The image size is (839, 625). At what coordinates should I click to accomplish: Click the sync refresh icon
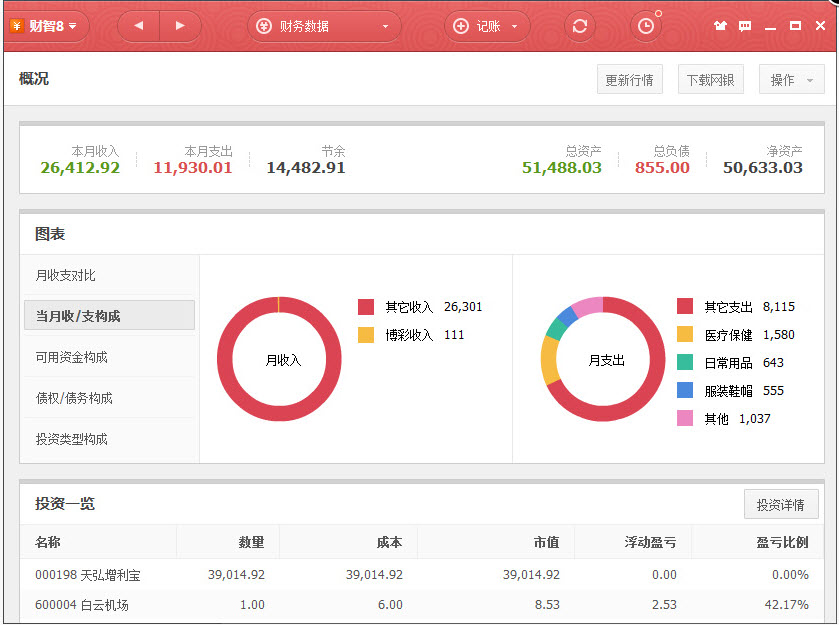pos(579,26)
